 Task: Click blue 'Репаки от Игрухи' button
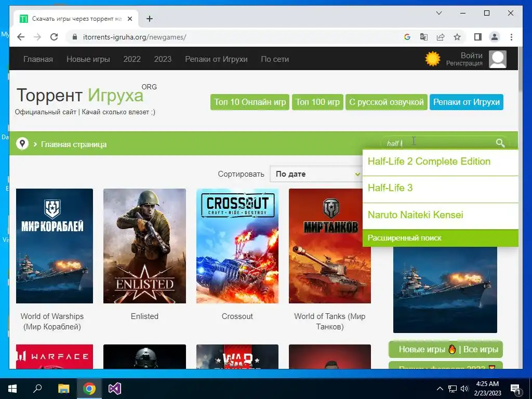coord(466,102)
